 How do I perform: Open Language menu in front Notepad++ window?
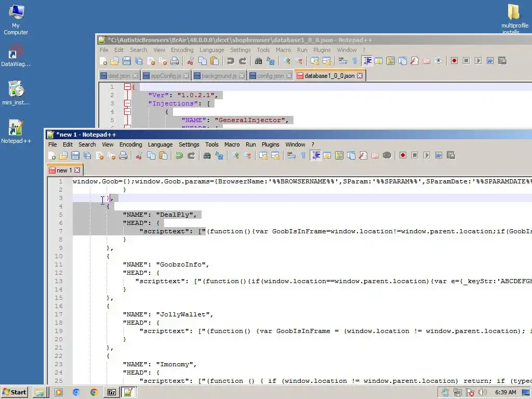(x=160, y=144)
